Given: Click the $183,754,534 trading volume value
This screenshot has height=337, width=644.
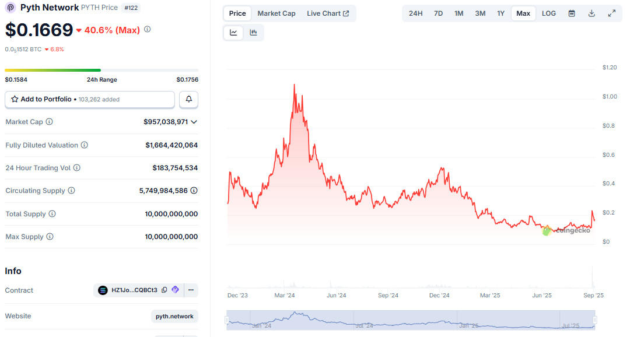Looking at the screenshot, I should point(175,168).
